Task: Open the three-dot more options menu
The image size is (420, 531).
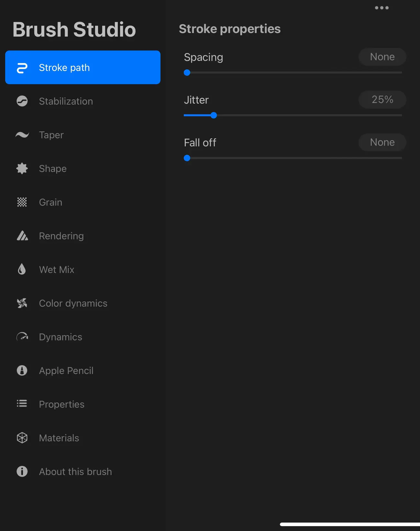Action: pos(382,8)
